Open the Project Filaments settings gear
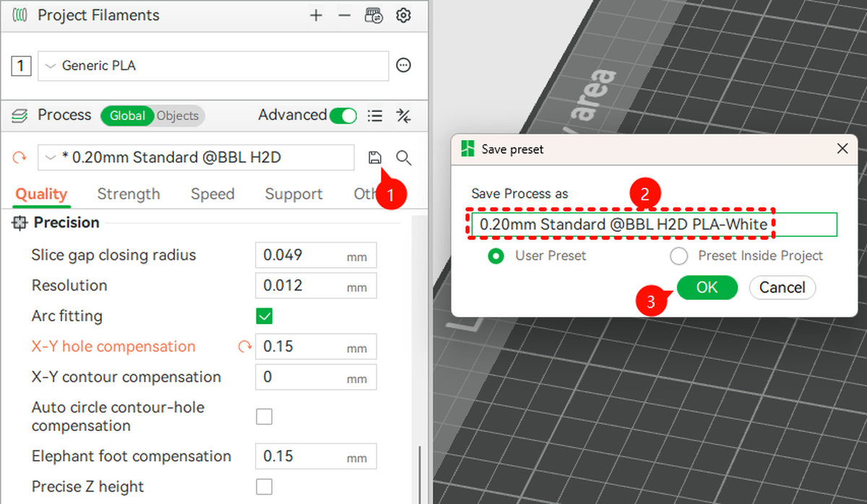 tap(403, 15)
